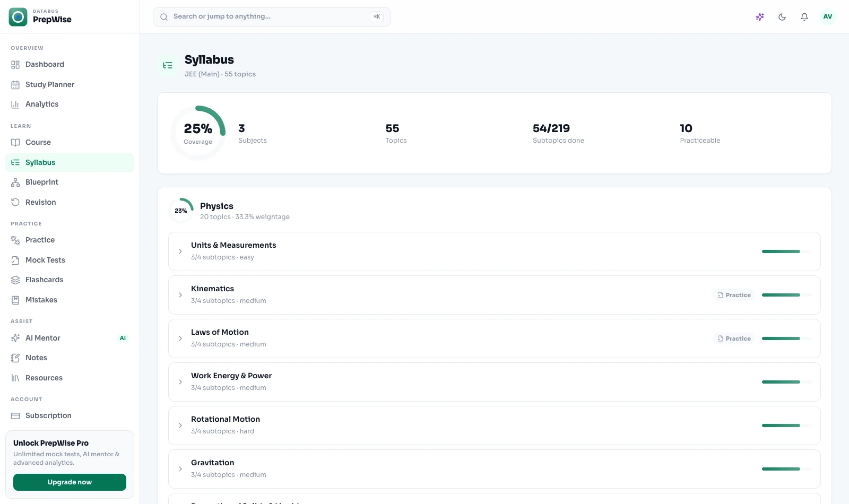Click the PrepWise logo icon
This screenshot has height=504, width=849.
[x=18, y=17]
